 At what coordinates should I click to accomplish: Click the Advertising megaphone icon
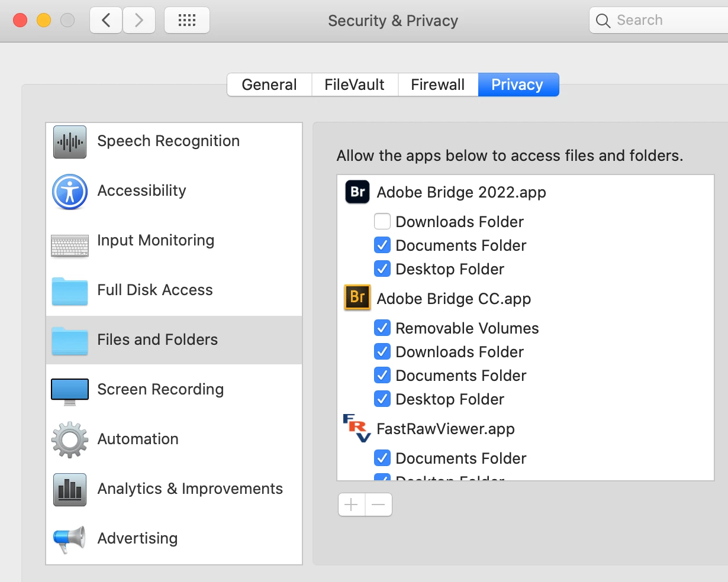click(69, 539)
